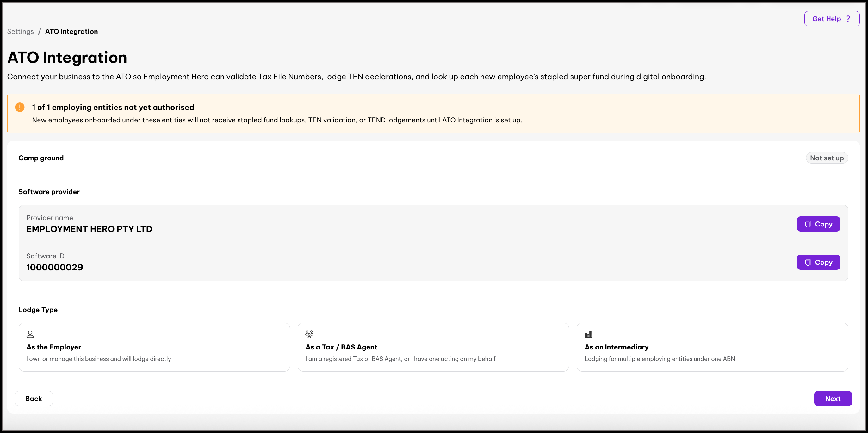The image size is (868, 433).
Task: Click the orange warning icon in the banner
Action: (20, 107)
